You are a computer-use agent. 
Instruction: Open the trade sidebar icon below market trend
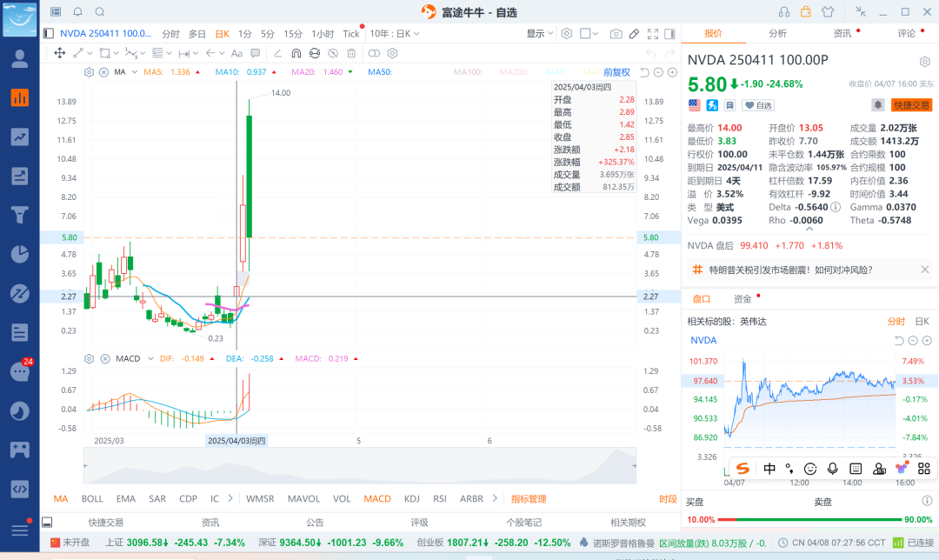(x=20, y=176)
